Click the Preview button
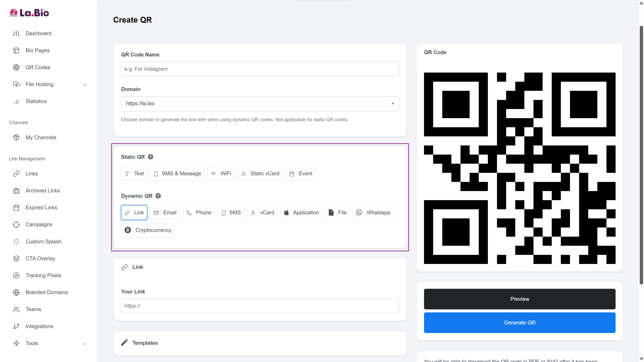Screen dimensions: 644x362 (x=519, y=299)
